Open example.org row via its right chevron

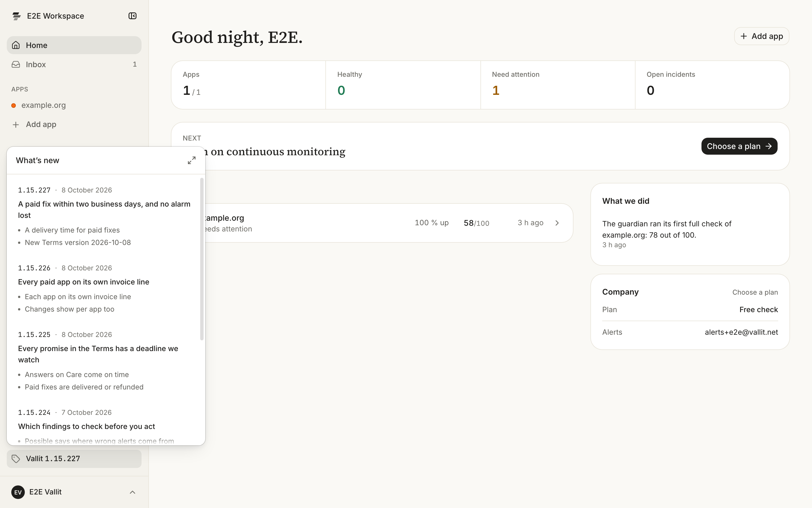(x=557, y=223)
